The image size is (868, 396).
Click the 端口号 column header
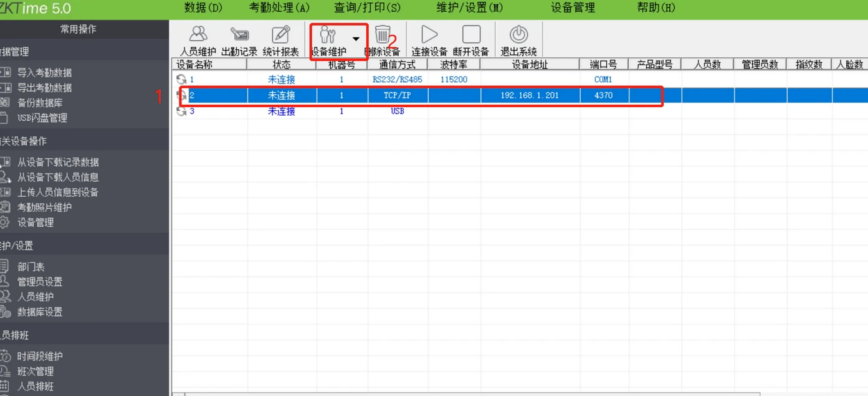(604, 64)
